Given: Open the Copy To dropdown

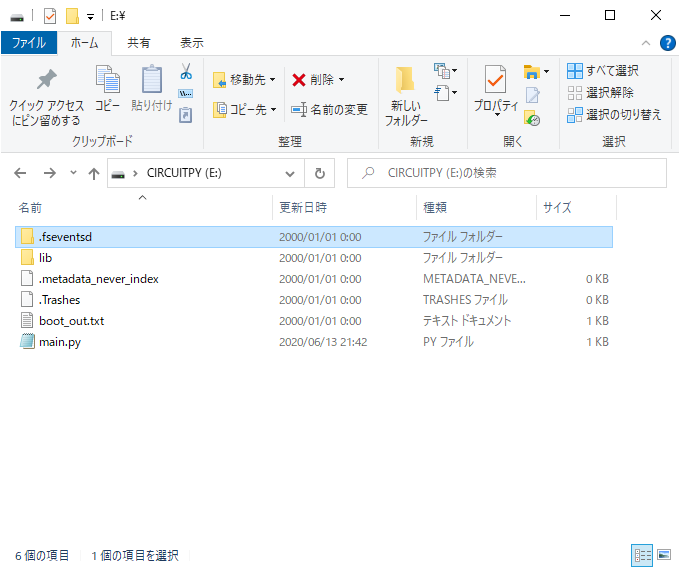Looking at the screenshot, I should tap(246, 109).
